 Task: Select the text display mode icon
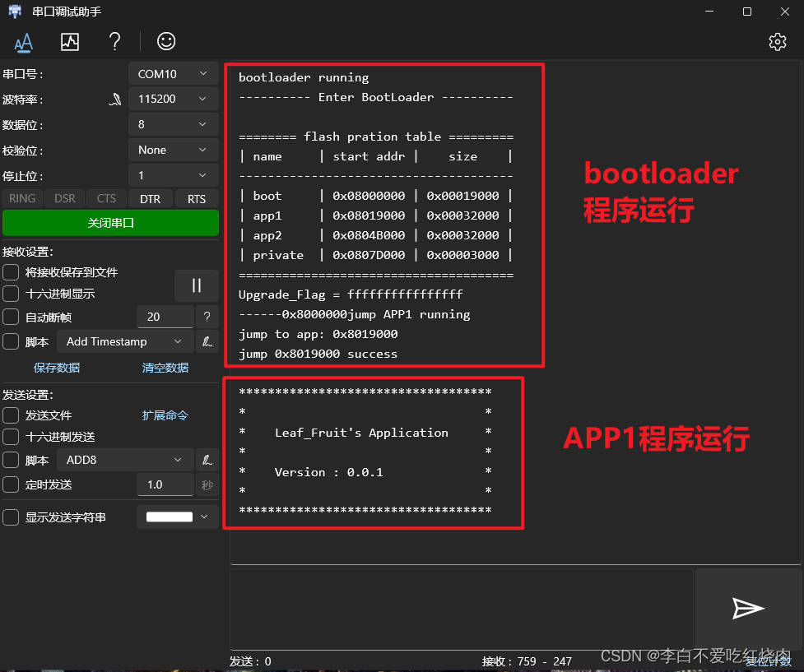point(23,41)
